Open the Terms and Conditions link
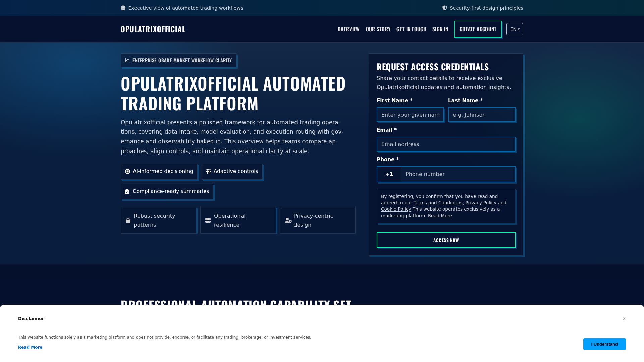The height and width of the screenshot is (362, 644). [x=438, y=203]
